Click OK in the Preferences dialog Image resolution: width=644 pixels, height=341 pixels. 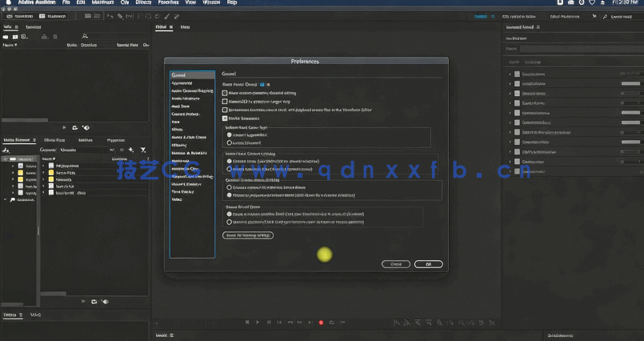point(428,264)
